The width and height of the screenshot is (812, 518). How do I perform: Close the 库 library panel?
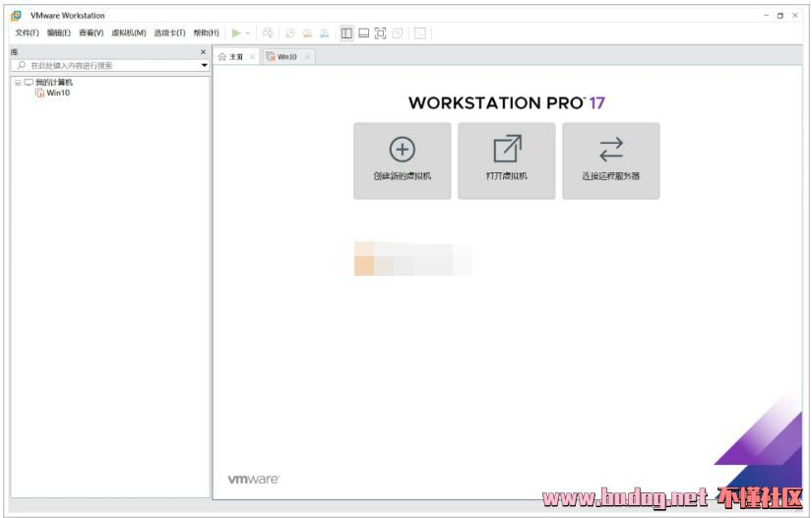tap(203, 52)
